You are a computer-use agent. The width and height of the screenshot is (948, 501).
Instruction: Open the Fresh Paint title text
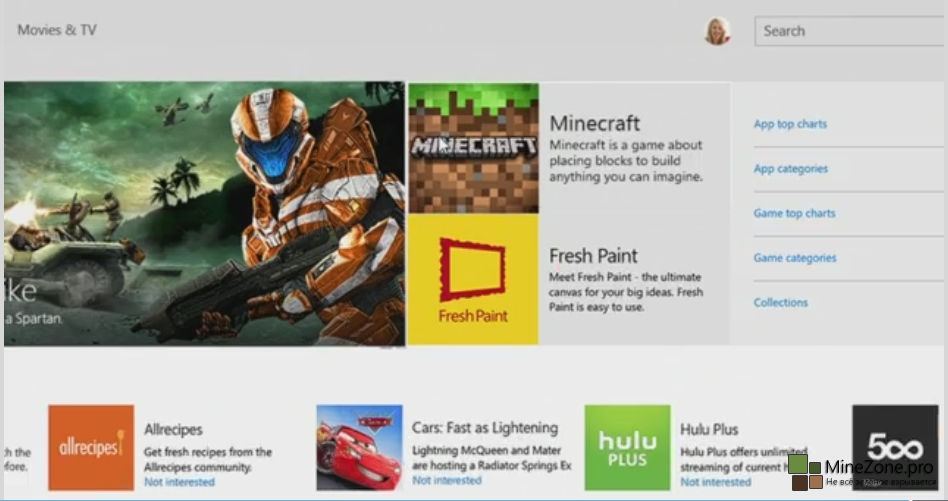tap(593, 256)
